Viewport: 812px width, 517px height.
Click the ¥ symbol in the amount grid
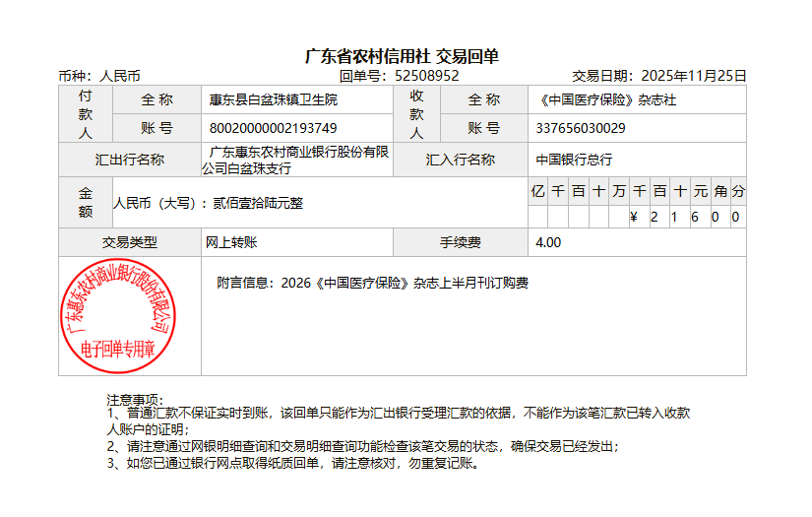(x=635, y=218)
